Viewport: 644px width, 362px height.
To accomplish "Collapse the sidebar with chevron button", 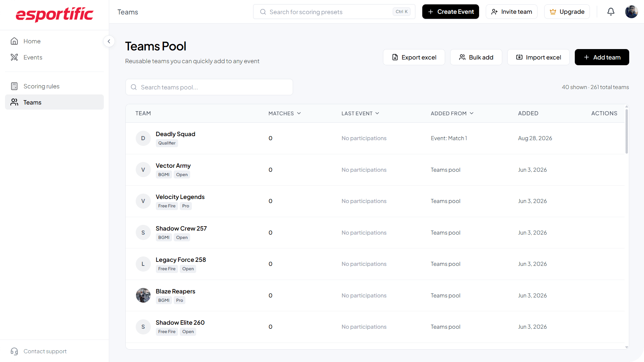I will [x=109, y=41].
